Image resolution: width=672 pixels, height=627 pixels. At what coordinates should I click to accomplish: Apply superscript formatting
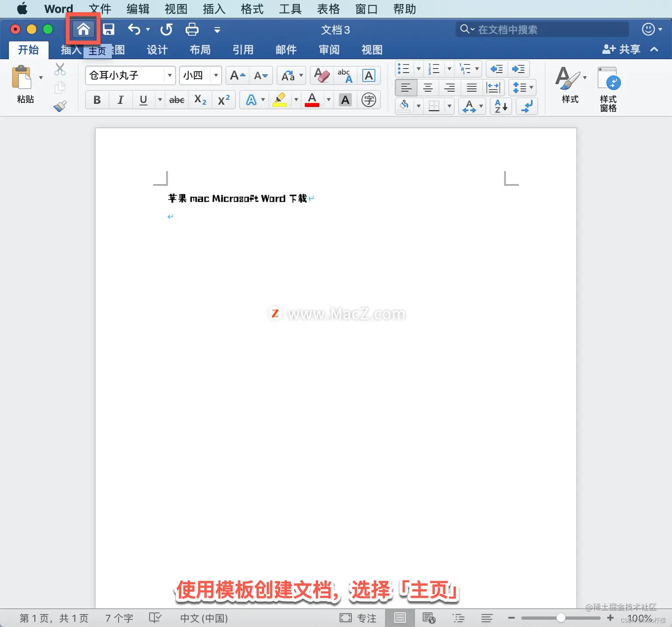coord(224,100)
